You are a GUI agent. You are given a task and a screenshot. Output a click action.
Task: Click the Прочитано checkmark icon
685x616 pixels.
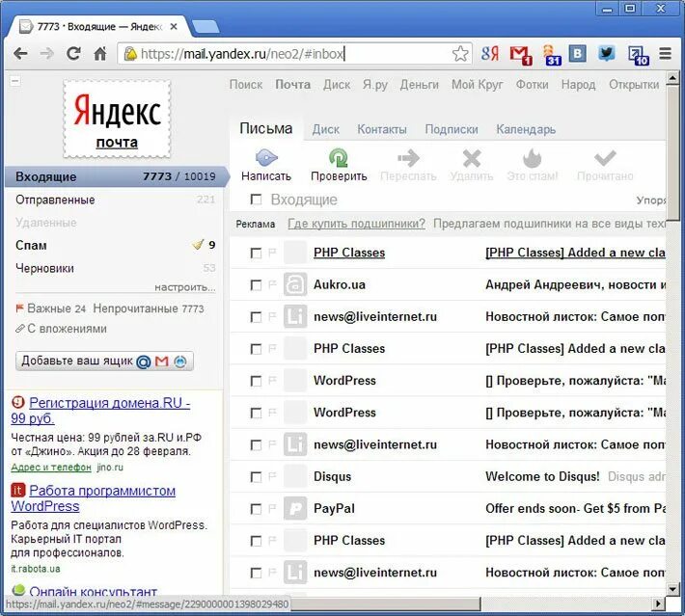pyautogui.click(x=605, y=157)
